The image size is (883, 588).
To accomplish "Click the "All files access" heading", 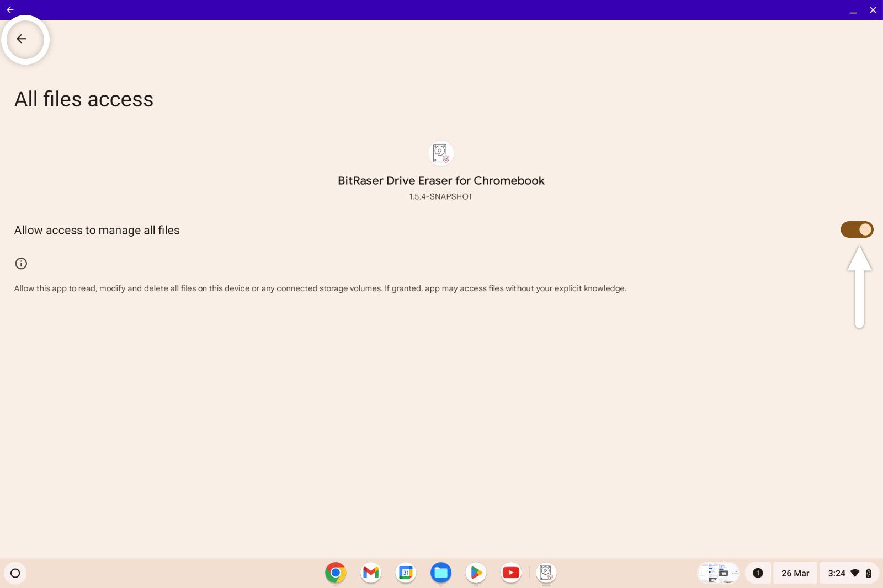I will tap(84, 99).
